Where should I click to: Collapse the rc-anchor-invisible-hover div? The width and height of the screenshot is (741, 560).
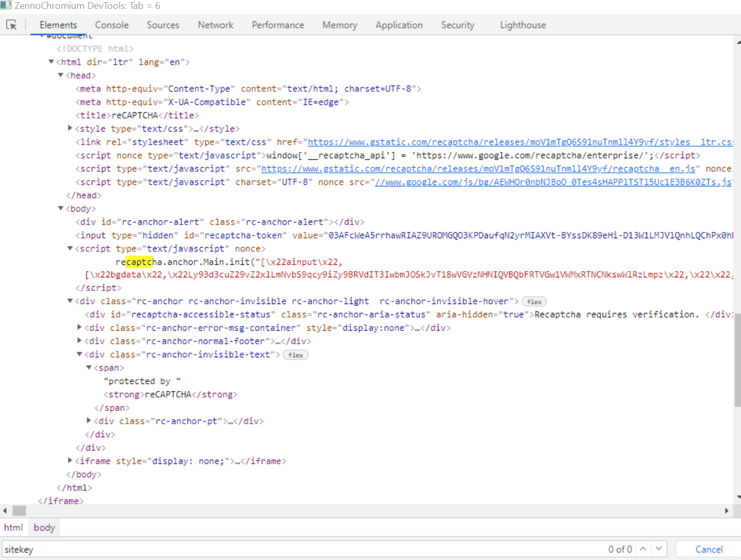[70, 301]
